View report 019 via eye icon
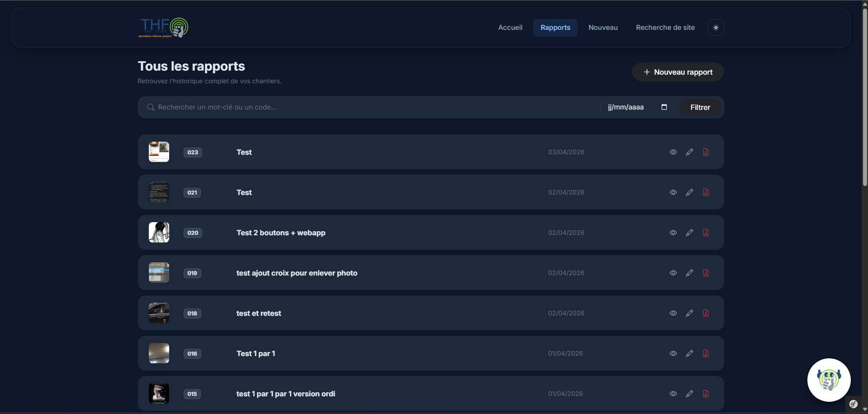 673,273
